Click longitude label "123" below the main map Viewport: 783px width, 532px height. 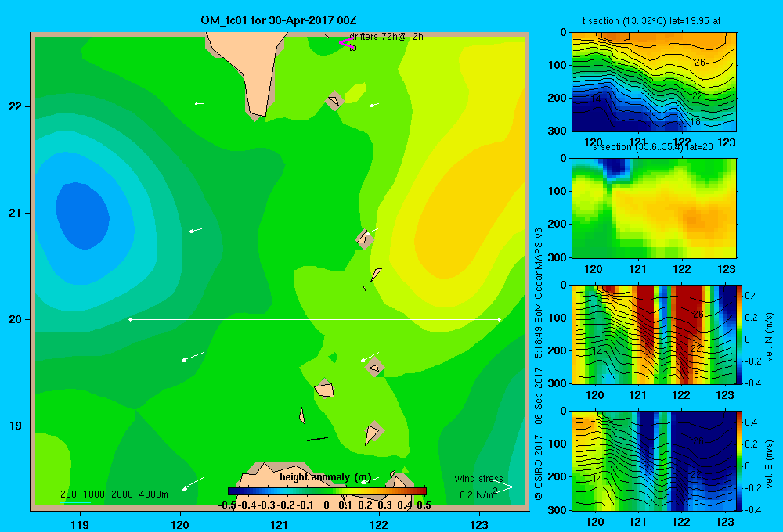tap(479, 524)
